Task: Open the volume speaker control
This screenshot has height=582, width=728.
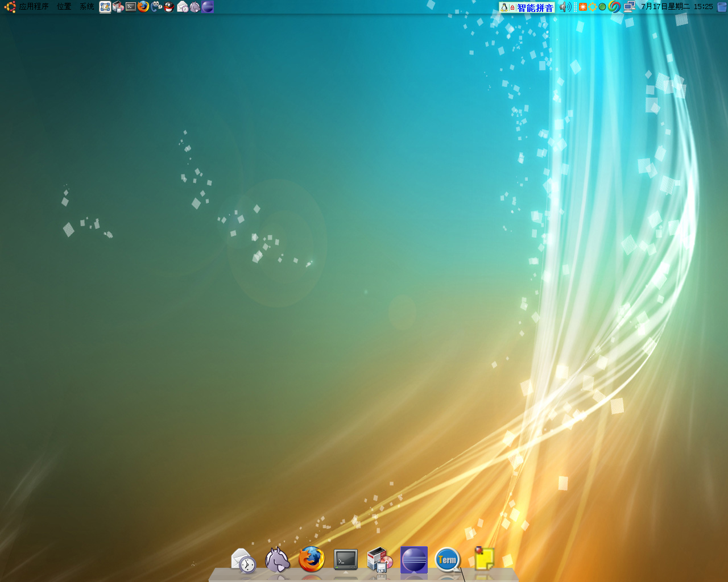Action: (565, 7)
